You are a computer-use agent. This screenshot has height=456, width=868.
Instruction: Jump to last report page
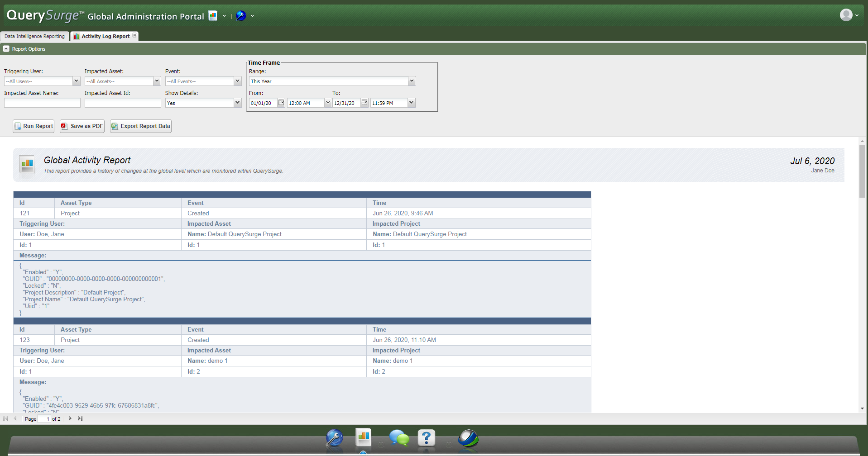coord(80,418)
